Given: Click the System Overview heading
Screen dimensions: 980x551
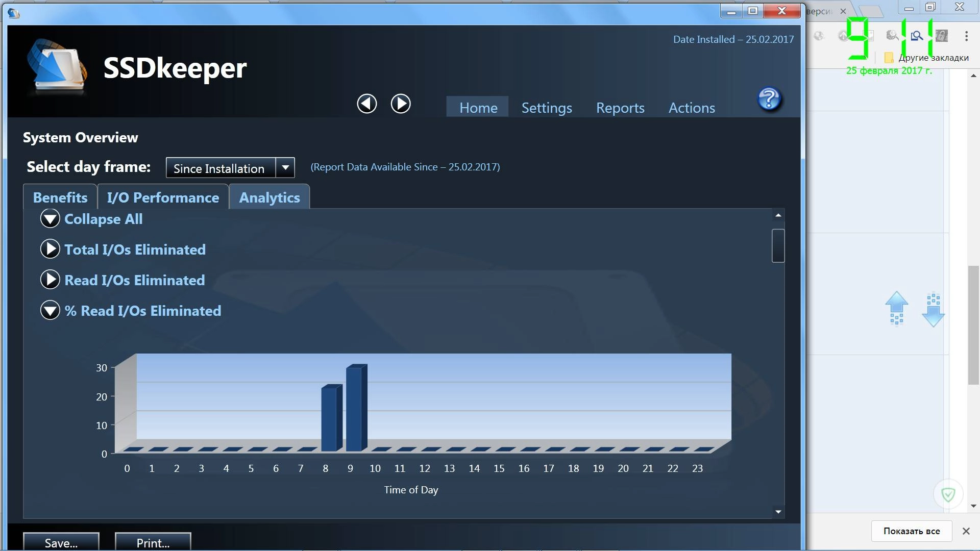Looking at the screenshot, I should click(80, 138).
